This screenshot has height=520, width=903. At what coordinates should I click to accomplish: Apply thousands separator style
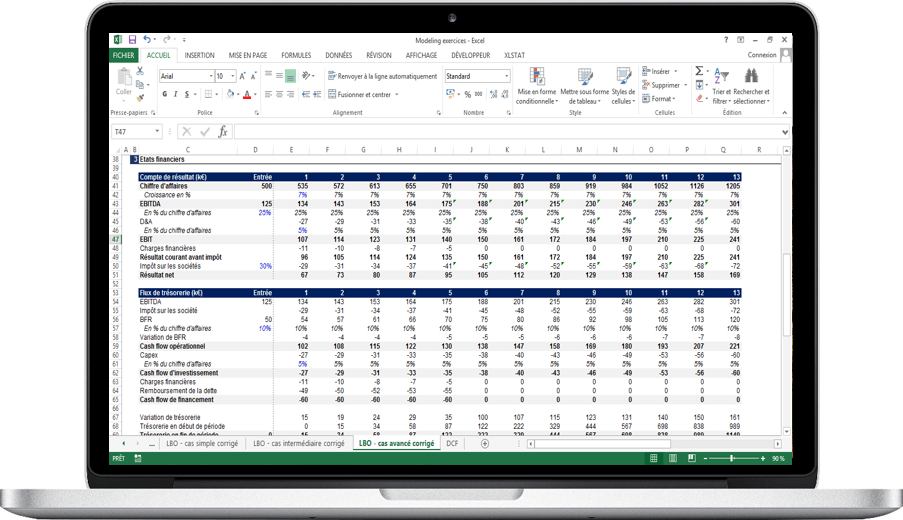479,94
